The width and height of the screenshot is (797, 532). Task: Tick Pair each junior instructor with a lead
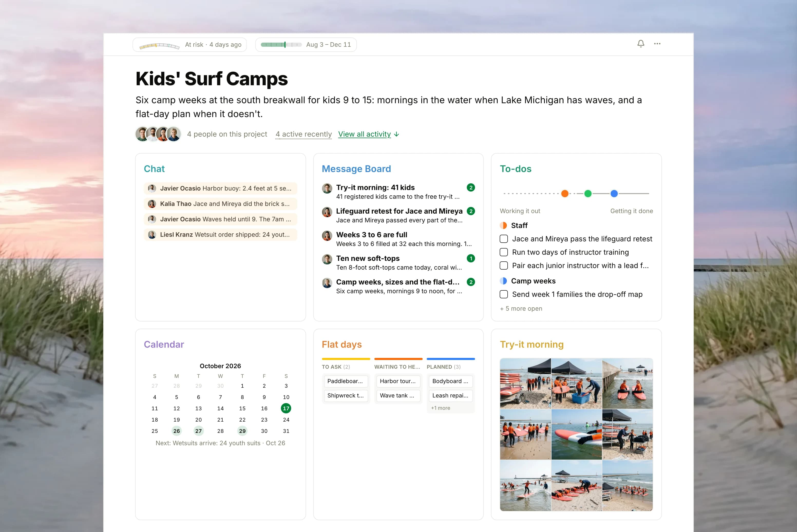[x=504, y=265]
